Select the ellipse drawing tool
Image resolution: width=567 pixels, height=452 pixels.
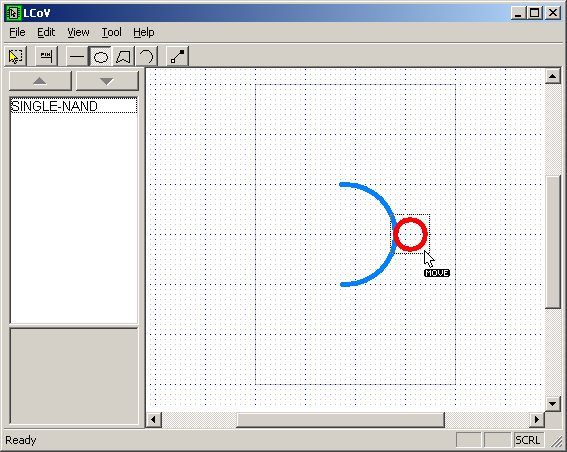(x=101, y=56)
